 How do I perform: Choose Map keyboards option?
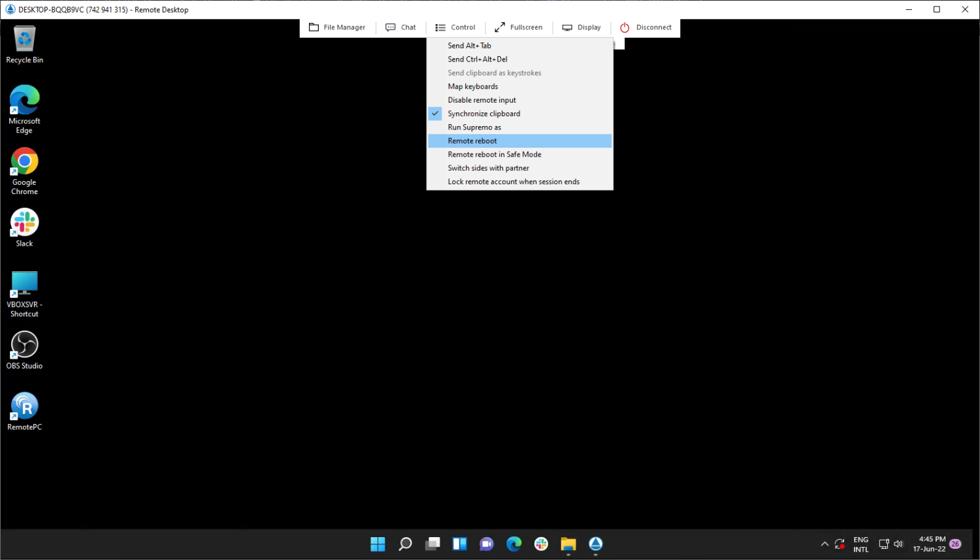coord(520,86)
